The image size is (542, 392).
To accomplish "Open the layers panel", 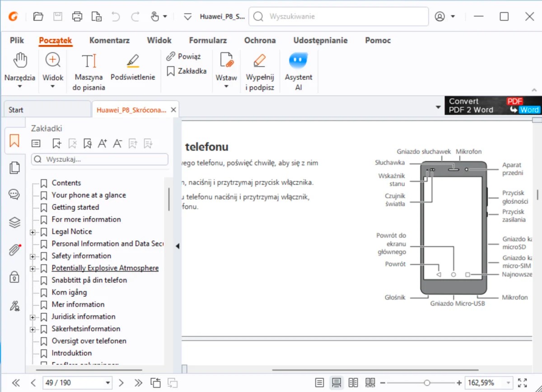I will [14, 222].
